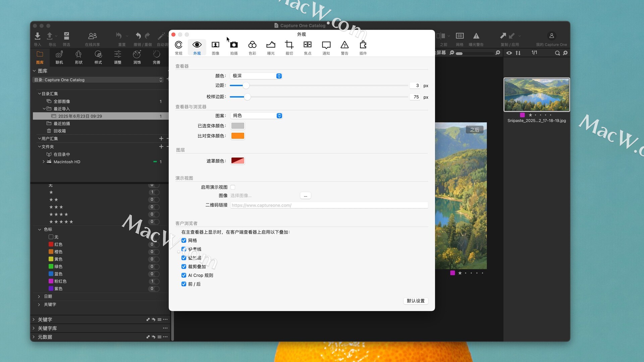This screenshot has width=644, height=362.
Task: Switch to the 色彩 color preferences tab
Action: tap(252, 48)
